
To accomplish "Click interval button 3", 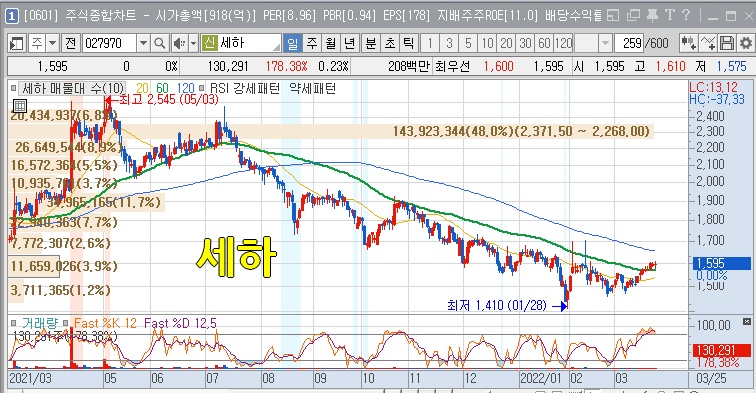I will [x=449, y=43].
